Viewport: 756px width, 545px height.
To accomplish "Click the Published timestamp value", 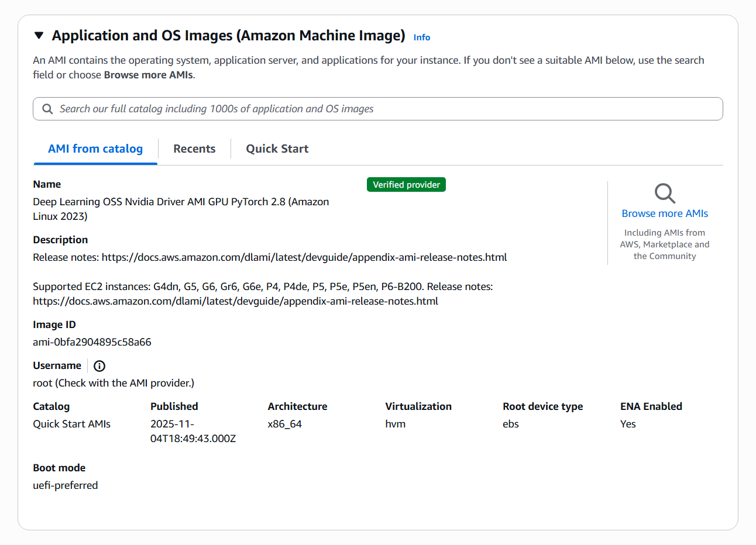I will (193, 432).
